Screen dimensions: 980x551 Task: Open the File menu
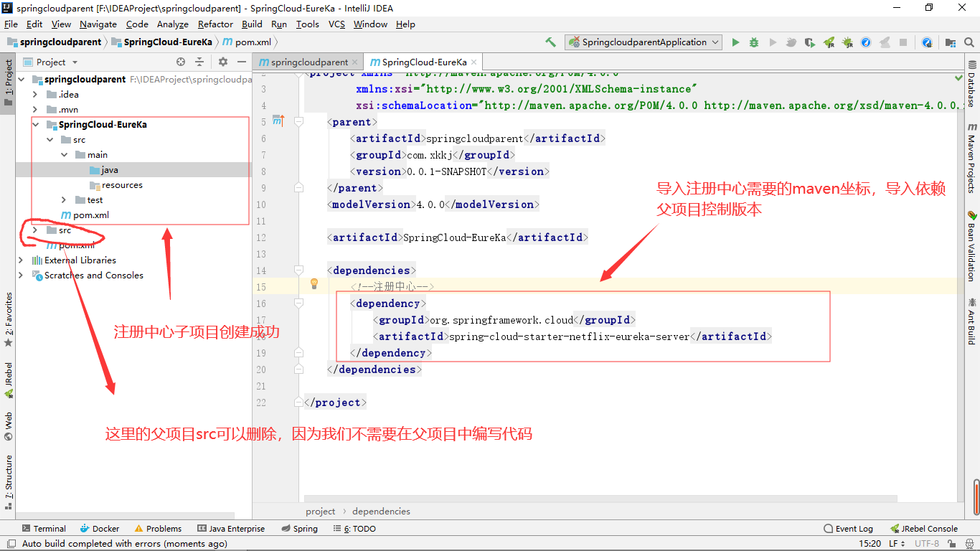(x=11, y=24)
